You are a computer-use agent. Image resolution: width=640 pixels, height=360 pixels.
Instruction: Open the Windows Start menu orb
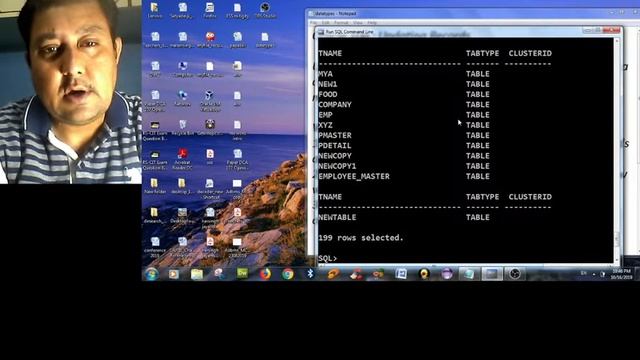click(x=152, y=273)
